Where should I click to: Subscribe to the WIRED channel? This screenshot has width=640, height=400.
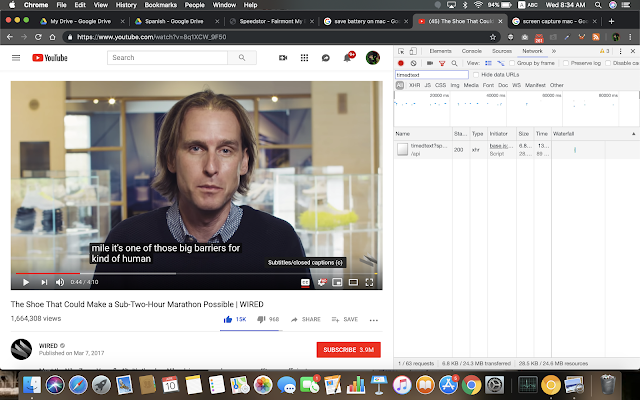(349, 350)
